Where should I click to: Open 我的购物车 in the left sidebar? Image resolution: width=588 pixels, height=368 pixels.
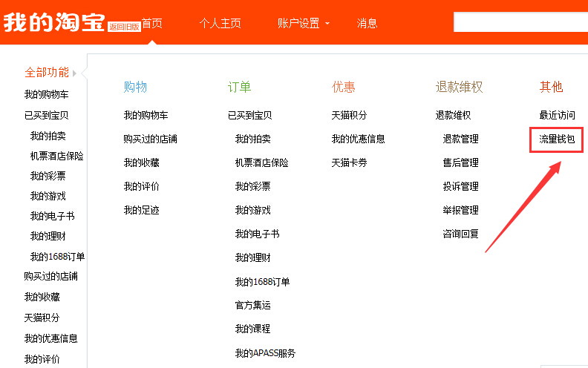pos(47,94)
